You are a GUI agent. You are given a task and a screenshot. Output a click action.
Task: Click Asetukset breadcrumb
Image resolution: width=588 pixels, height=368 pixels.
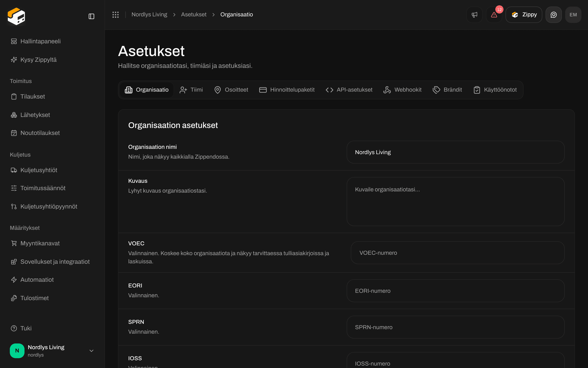point(194,15)
